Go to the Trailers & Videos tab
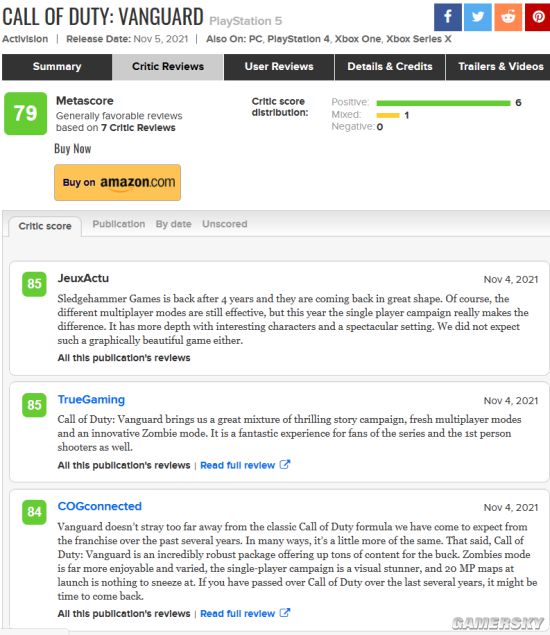The image size is (550, 635). point(501,67)
